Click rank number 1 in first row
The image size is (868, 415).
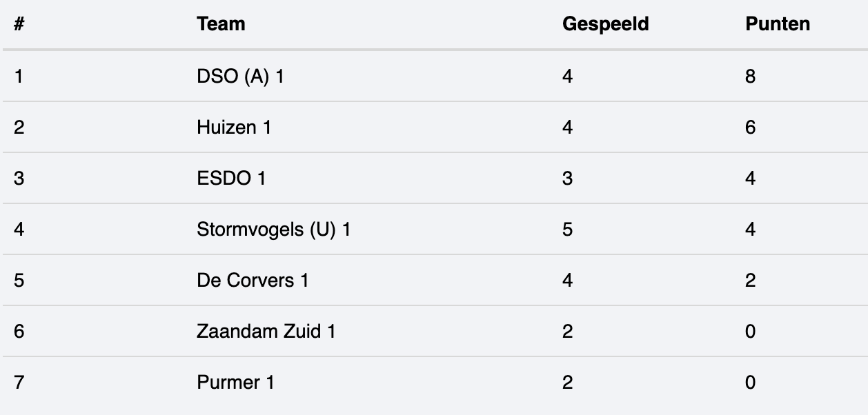(19, 77)
